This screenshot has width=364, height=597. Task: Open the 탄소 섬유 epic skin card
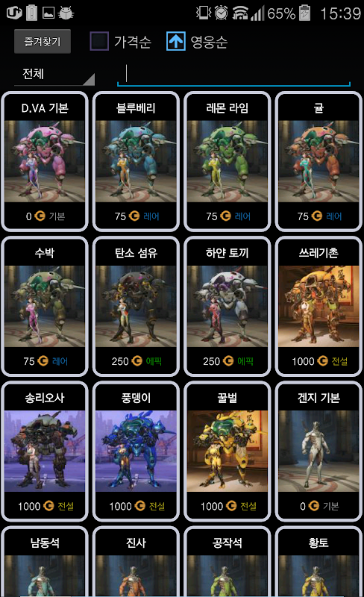(x=136, y=306)
